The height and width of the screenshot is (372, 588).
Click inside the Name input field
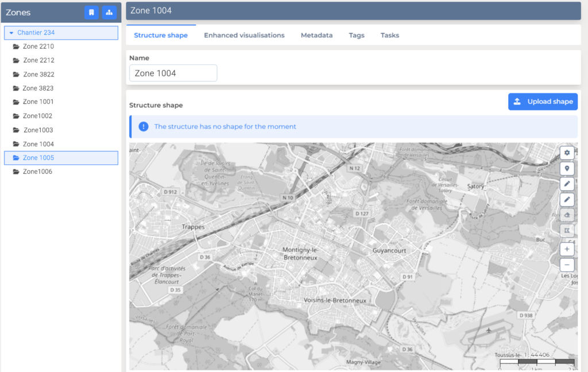pos(172,73)
